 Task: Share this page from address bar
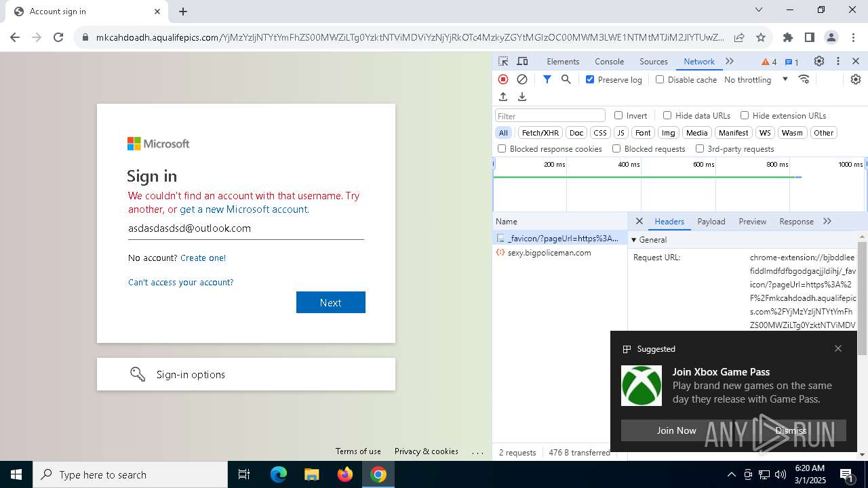739,37
